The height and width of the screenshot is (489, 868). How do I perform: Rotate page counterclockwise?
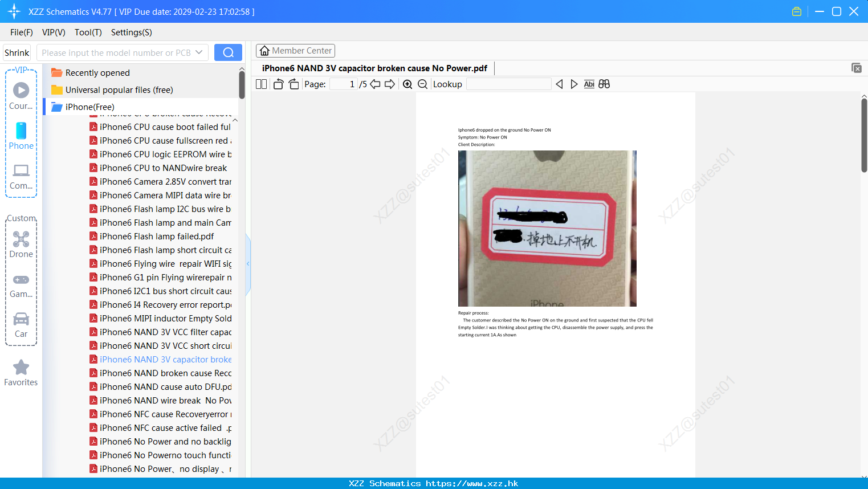278,84
